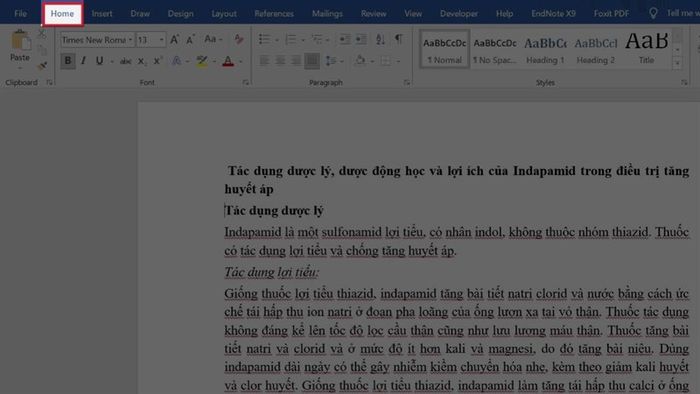Open the font name dropdown
The image size is (700, 394).
click(x=130, y=40)
